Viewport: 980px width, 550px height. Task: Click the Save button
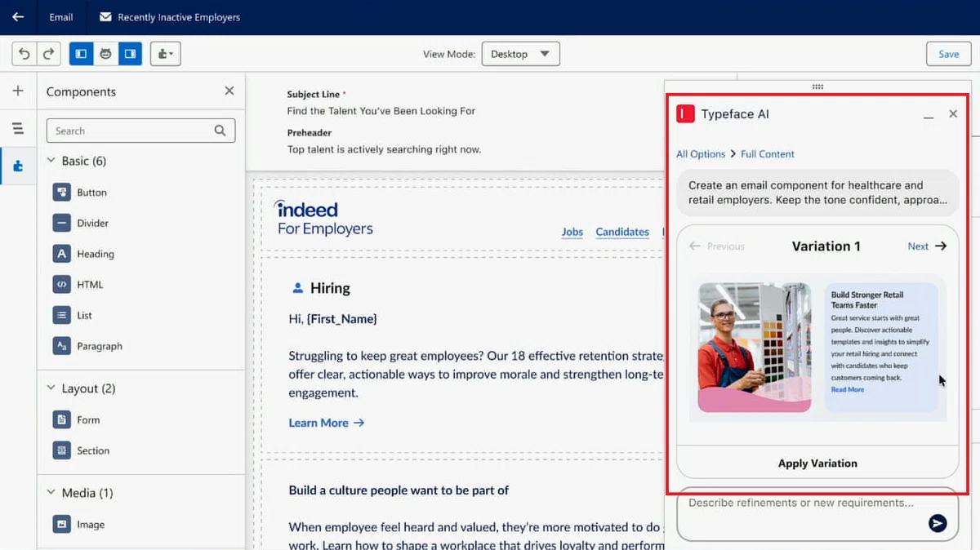948,54
